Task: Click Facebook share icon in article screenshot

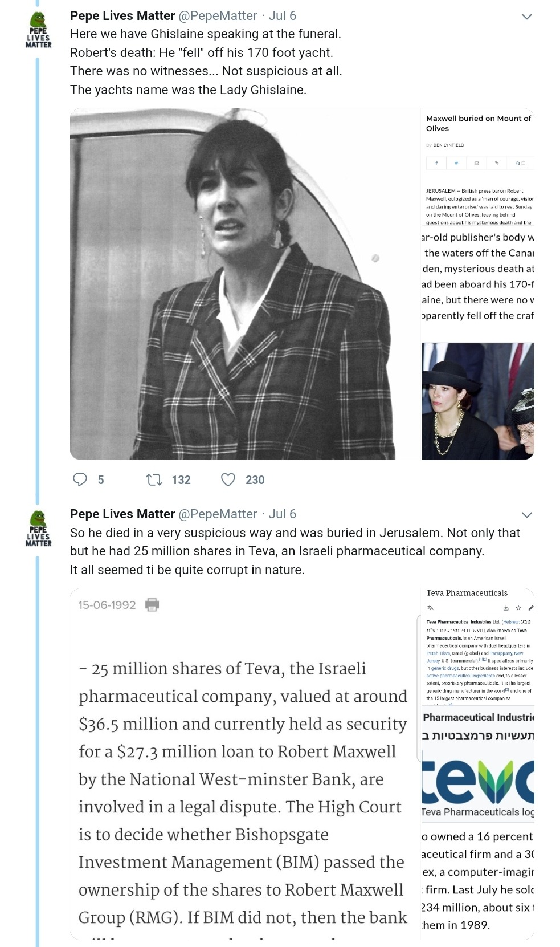Action: [x=436, y=163]
